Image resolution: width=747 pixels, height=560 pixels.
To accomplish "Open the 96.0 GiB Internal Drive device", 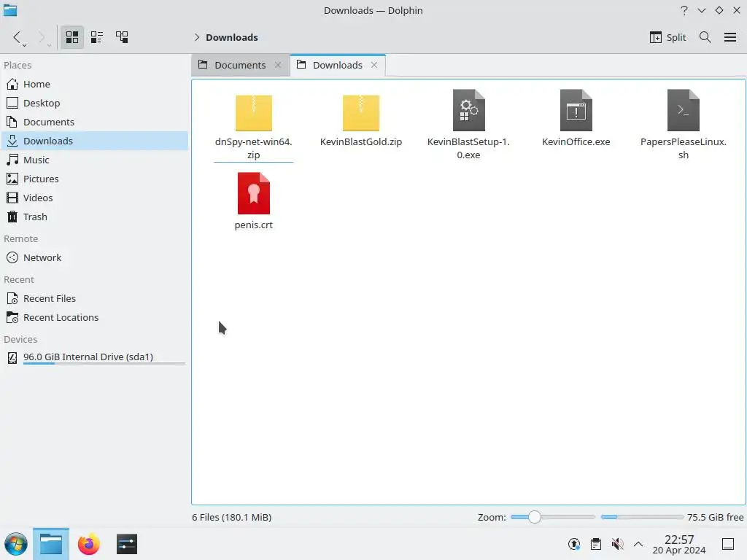I will (94, 357).
